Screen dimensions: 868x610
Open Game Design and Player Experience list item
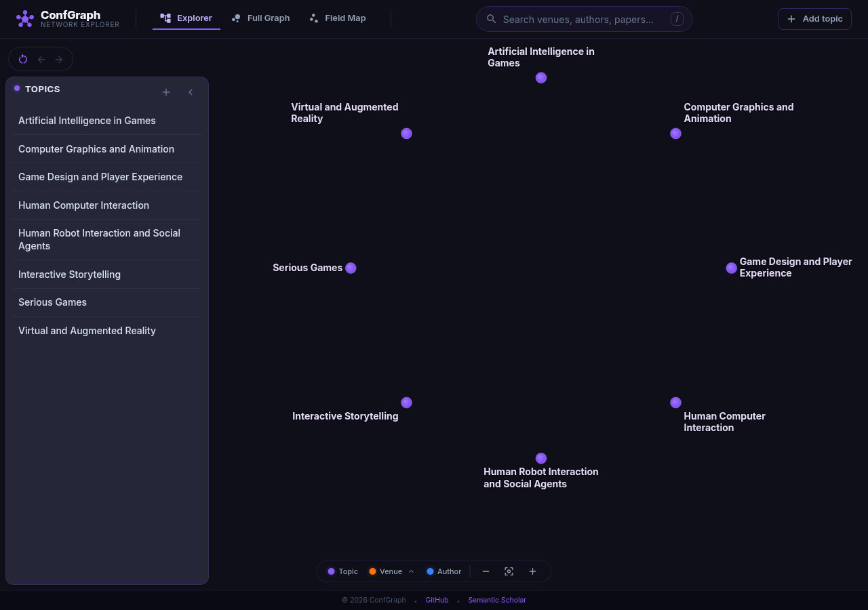tap(107, 177)
